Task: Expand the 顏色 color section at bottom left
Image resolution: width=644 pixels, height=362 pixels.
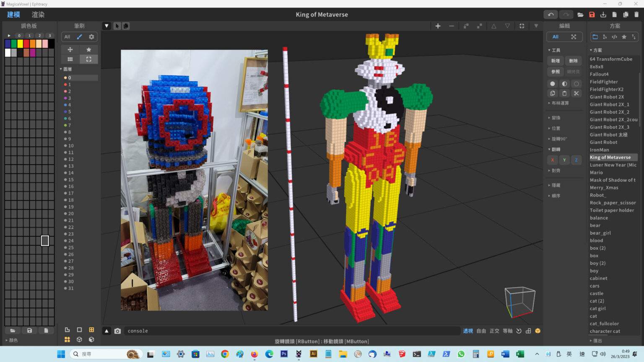Action: click(11, 340)
